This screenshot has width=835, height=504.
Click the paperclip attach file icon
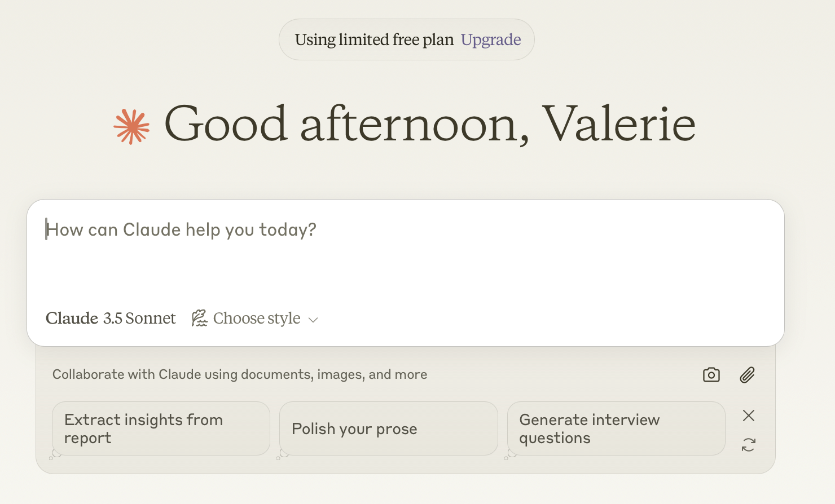tap(747, 375)
